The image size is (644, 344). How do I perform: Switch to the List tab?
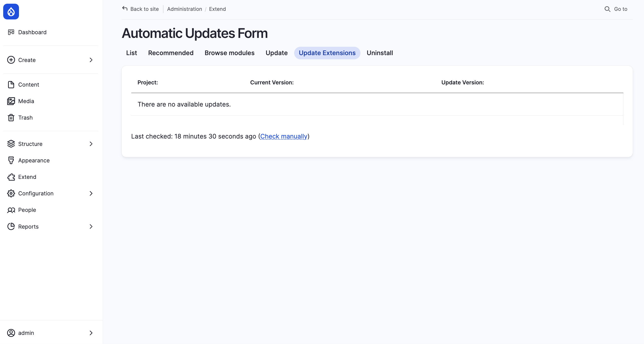pos(132,53)
